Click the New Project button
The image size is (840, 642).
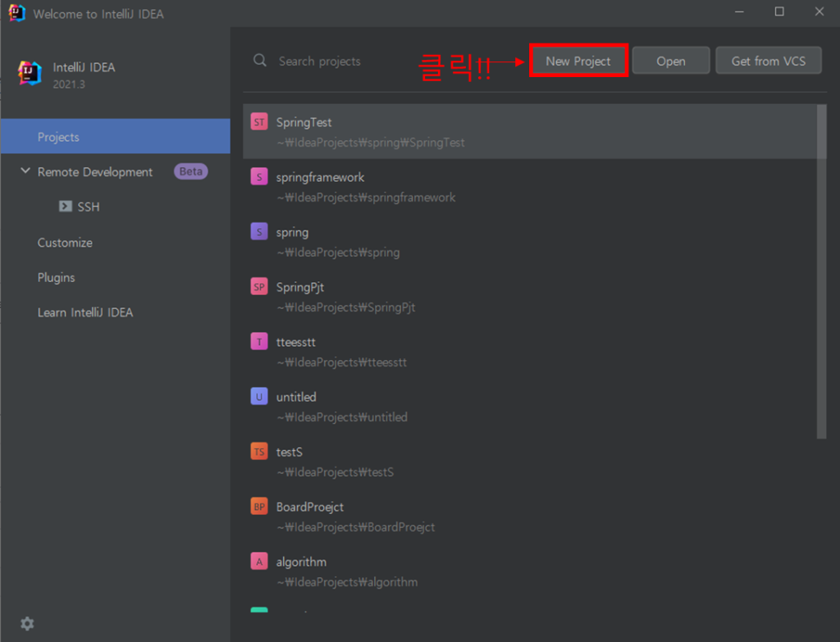point(578,60)
